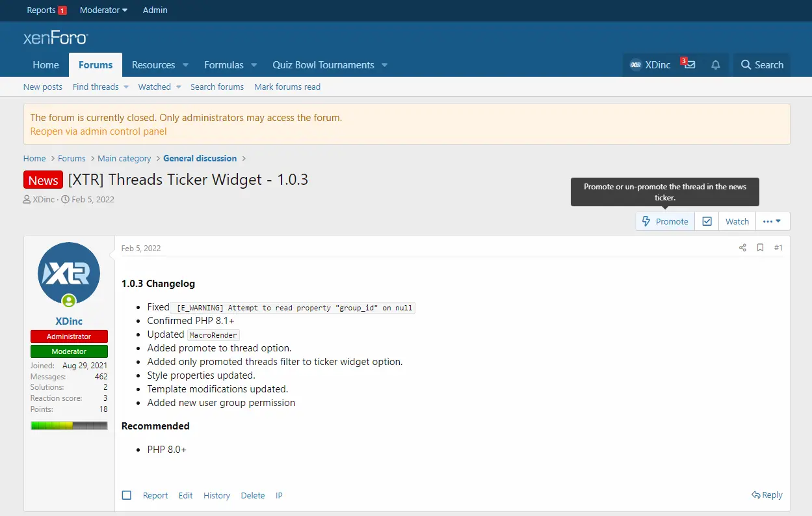Click Reopen via admin control panel
Screen dimensions: 812x516
pos(98,131)
